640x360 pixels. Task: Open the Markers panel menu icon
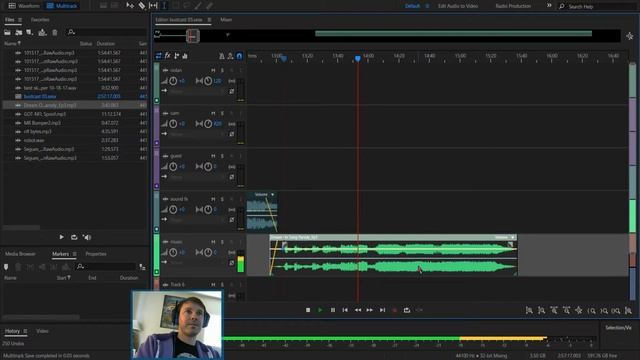(x=74, y=254)
